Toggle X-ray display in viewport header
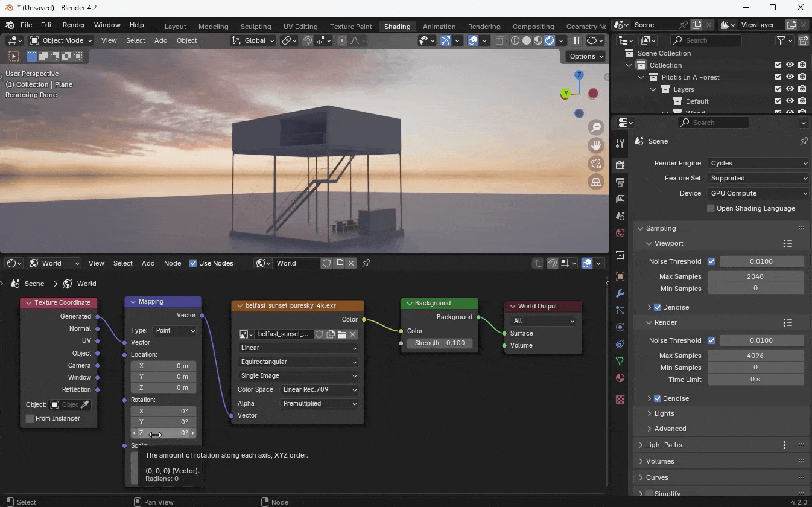 pyautogui.click(x=500, y=40)
